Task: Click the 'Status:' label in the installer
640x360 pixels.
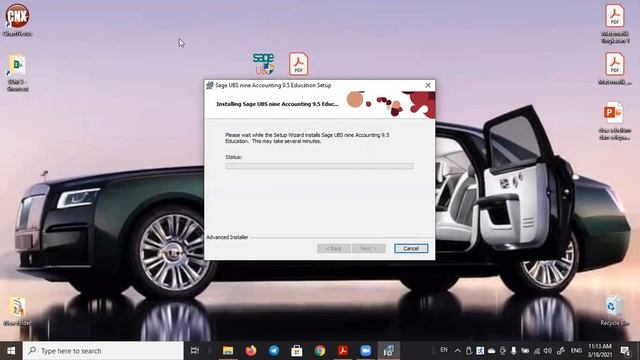Action: (233, 157)
